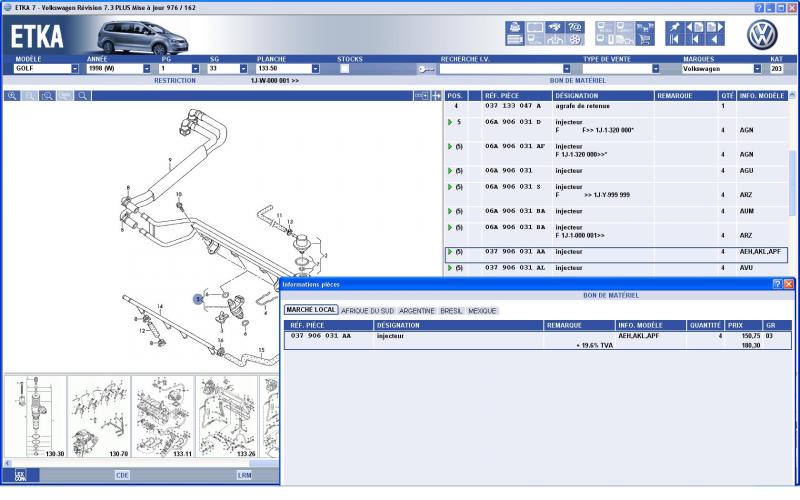Click the INFO. MODÈLE header in parts list
800x500 pixels.
tap(762, 96)
